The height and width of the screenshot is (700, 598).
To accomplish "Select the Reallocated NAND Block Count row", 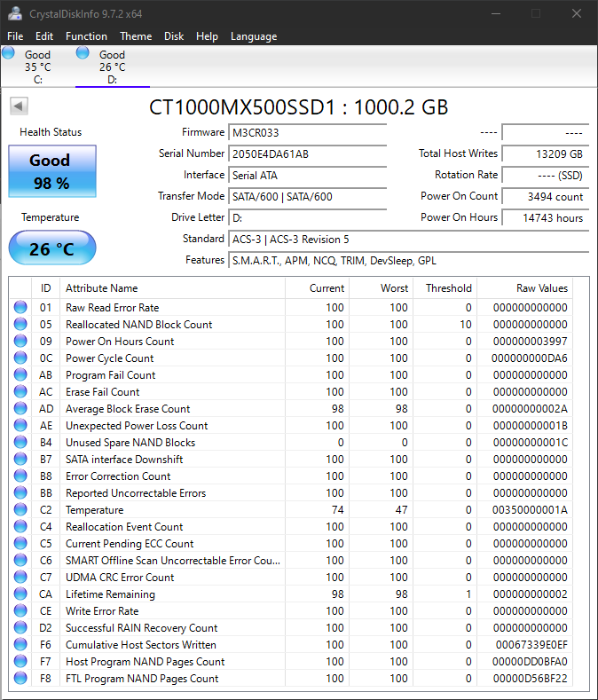I will point(138,325).
